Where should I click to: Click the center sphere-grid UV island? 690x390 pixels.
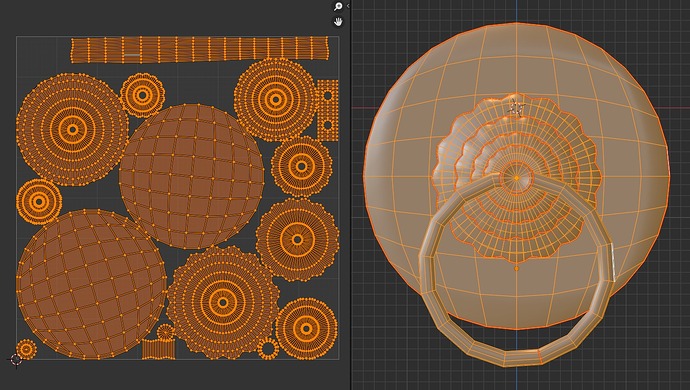click(x=191, y=177)
